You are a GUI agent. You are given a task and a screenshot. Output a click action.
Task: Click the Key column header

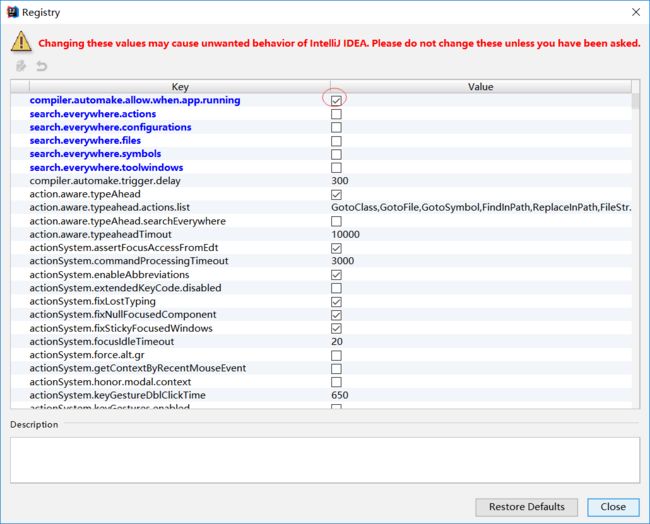[180, 87]
